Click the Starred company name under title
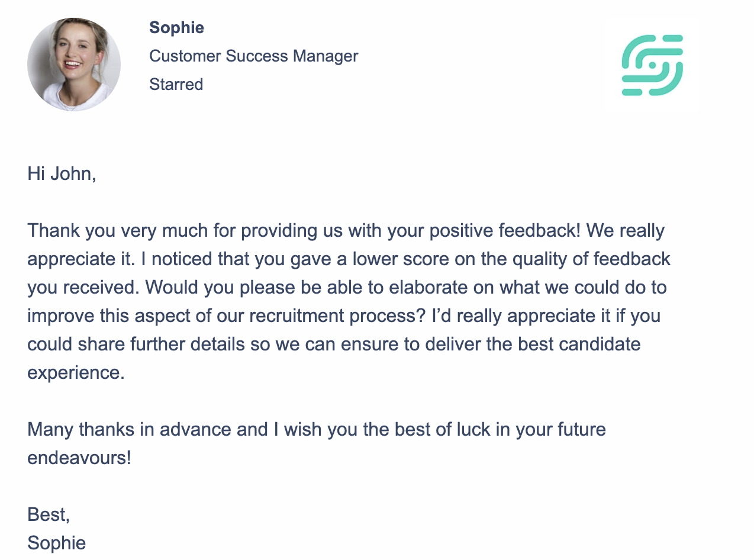This screenshot has height=560, width=754. pyautogui.click(x=176, y=84)
